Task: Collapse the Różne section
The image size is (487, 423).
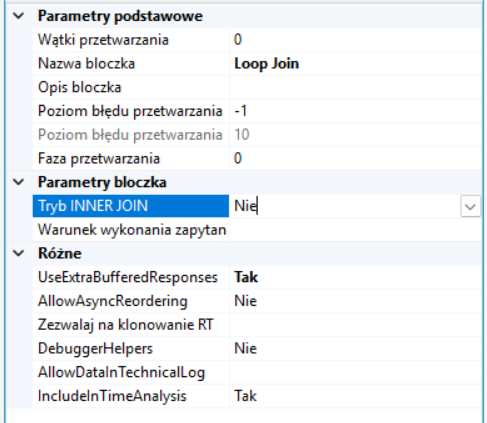Action: [x=19, y=253]
